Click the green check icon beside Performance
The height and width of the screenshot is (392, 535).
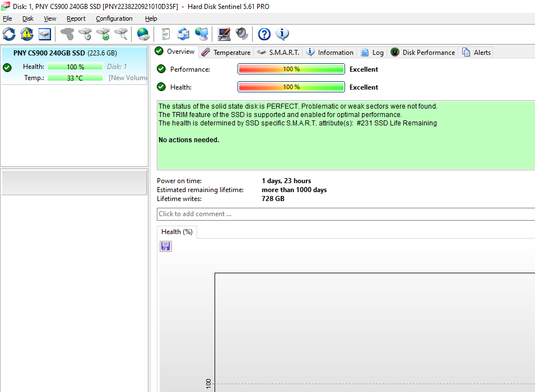pos(161,69)
